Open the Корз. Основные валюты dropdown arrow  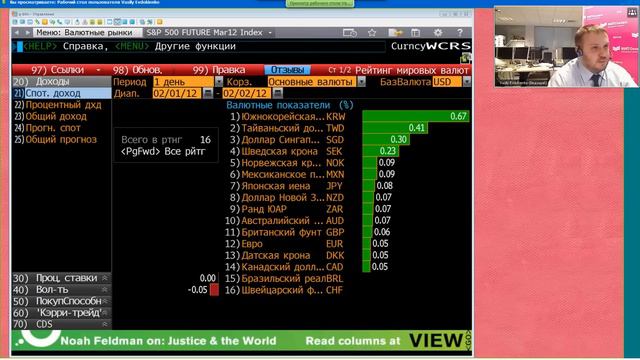(361, 82)
